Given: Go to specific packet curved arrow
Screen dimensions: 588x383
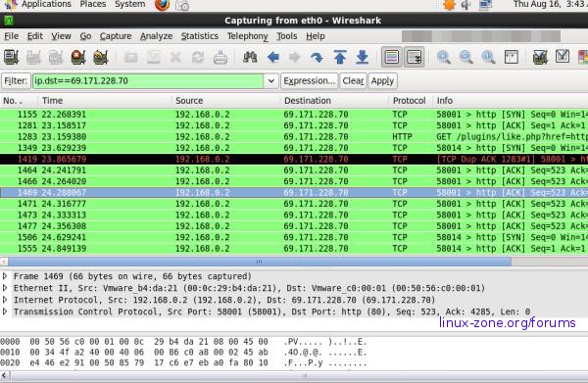Looking at the screenshot, I should (317, 58).
